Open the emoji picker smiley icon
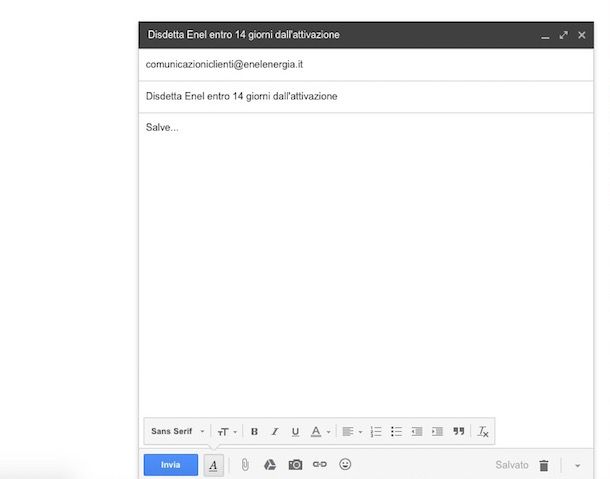 click(x=345, y=464)
